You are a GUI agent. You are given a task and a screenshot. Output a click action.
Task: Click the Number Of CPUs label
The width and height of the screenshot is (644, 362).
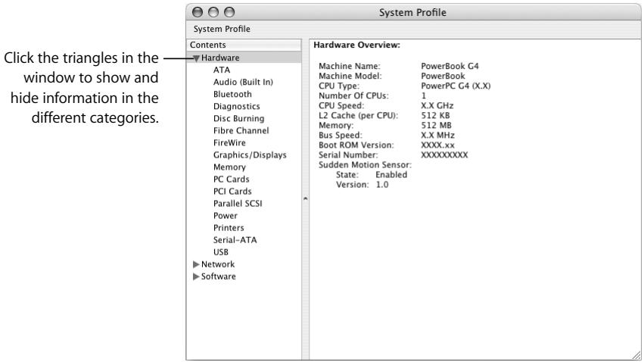(x=353, y=95)
